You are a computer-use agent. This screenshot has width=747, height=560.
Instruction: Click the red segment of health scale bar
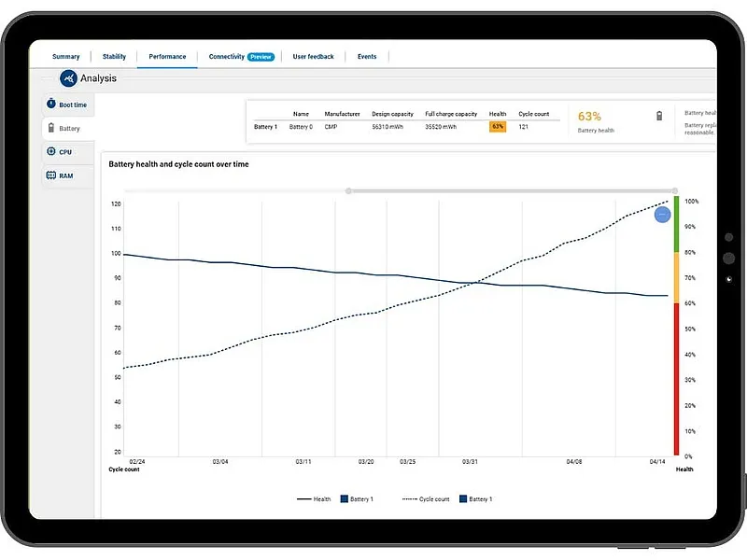(676, 379)
